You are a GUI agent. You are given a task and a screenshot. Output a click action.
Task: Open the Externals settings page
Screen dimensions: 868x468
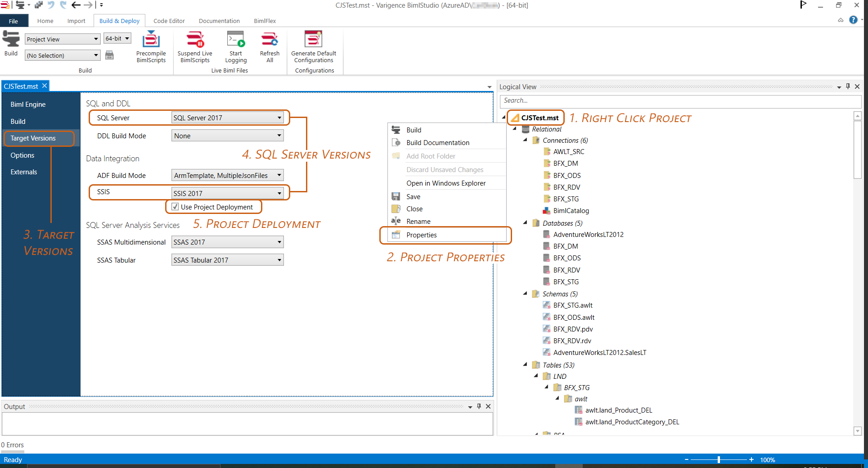(24, 172)
